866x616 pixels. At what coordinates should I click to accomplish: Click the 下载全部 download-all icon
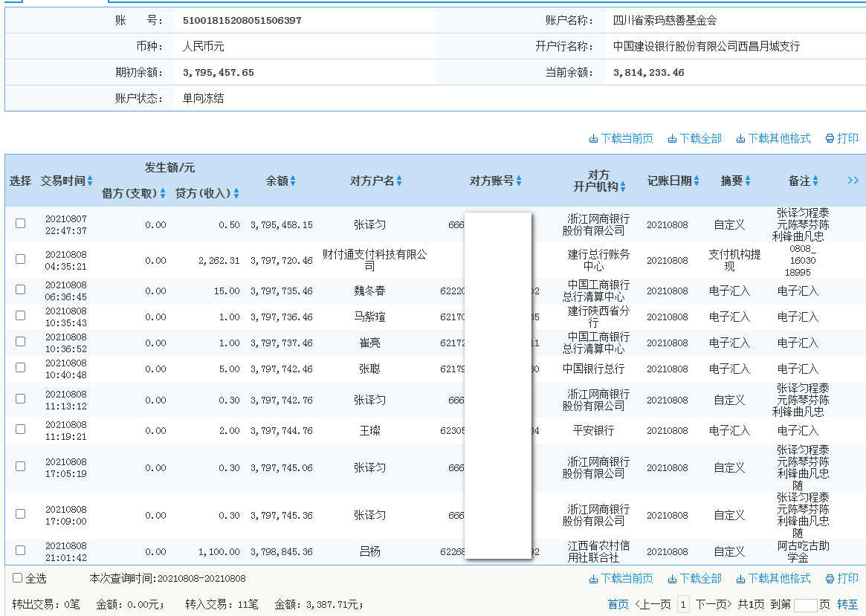tap(671, 138)
